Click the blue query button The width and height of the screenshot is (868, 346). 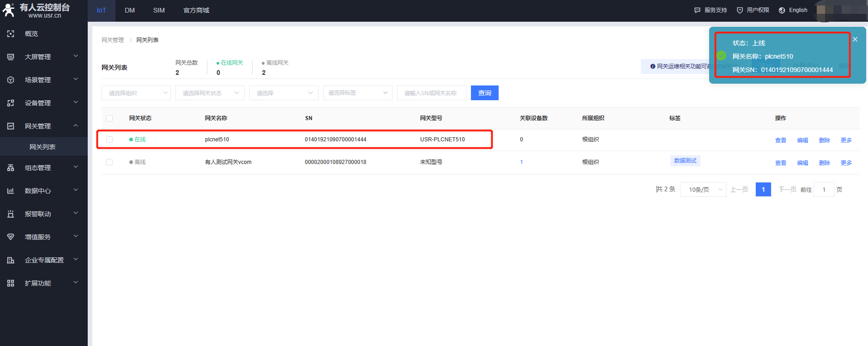pyautogui.click(x=484, y=93)
